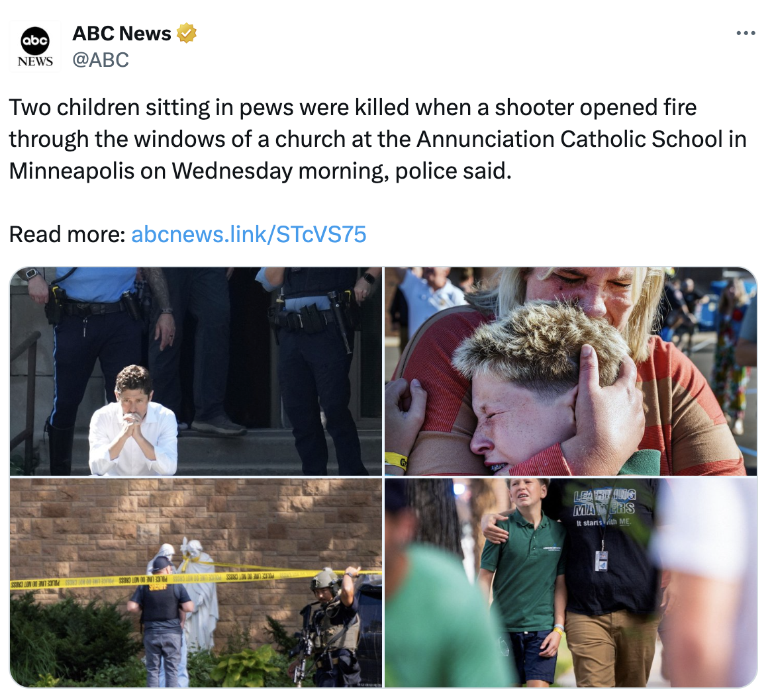Click the ABC News display name
772x700 pixels.
point(122,34)
